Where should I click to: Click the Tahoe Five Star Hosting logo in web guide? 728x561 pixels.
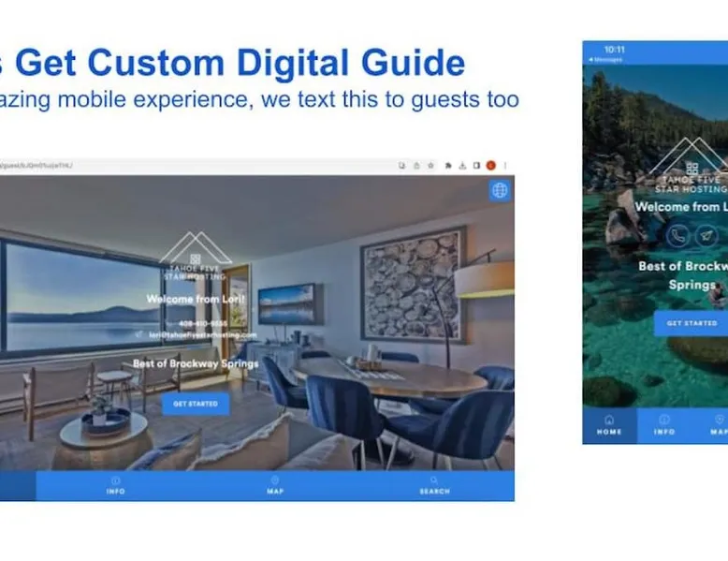(196, 256)
